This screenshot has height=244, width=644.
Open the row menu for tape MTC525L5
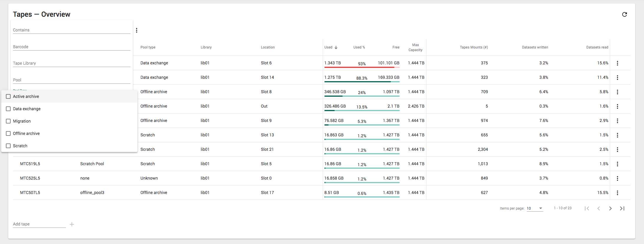pos(617,178)
